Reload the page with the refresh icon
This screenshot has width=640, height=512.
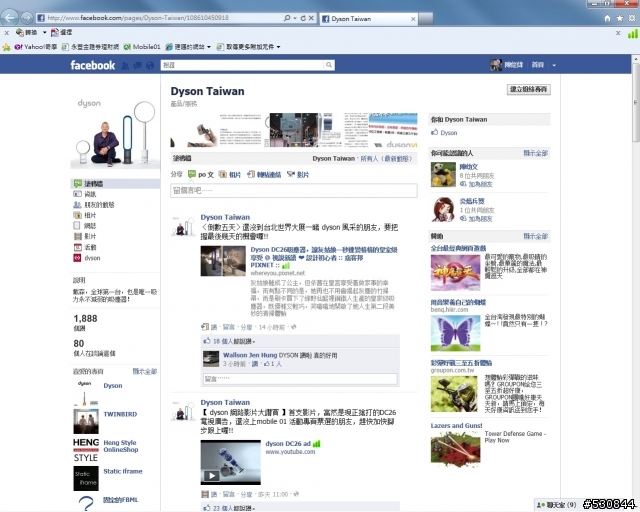pos(303,18)
